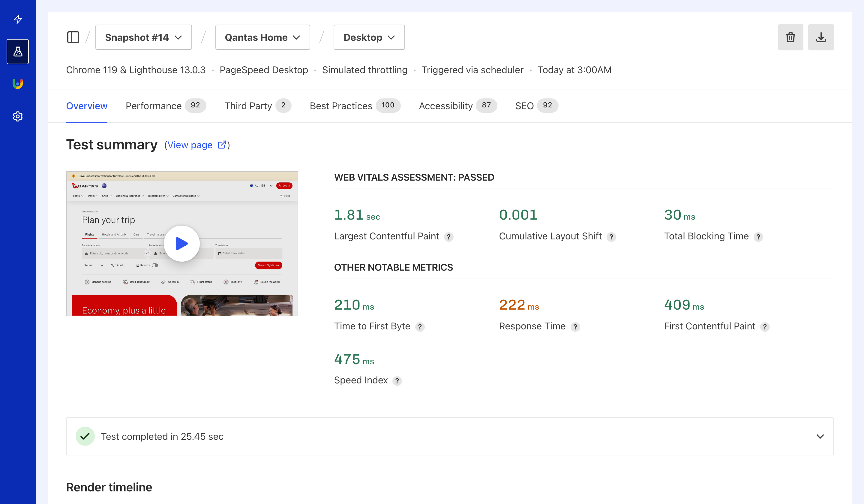The height and width of the screenshot is (504, 864).
Task: Select the lightning bolt speed icon in sidebar
Action: pyautogui.click(x=17, y=19)
